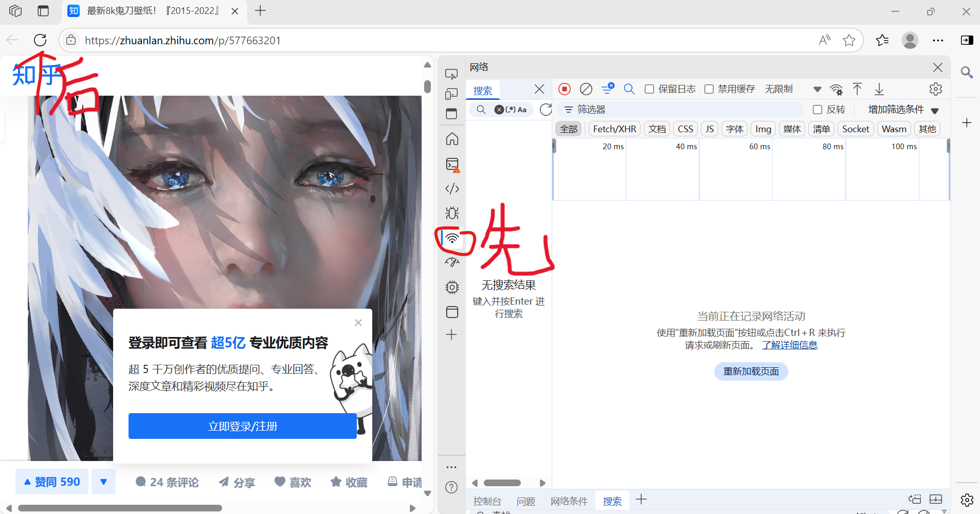The image size is (980, 514).
Task: Open the Application panel icon
Action: point(452,312)
